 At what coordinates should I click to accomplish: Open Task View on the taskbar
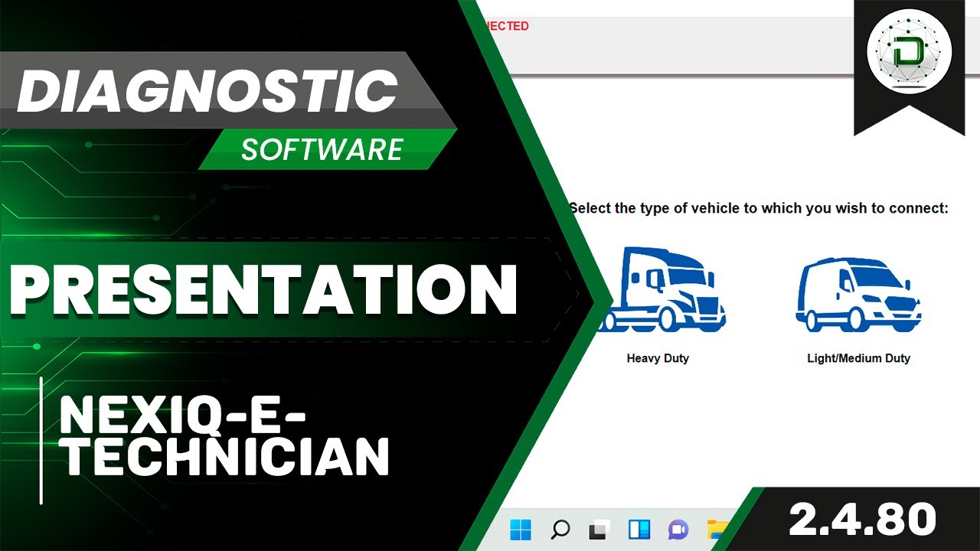[x=599, y=529]
